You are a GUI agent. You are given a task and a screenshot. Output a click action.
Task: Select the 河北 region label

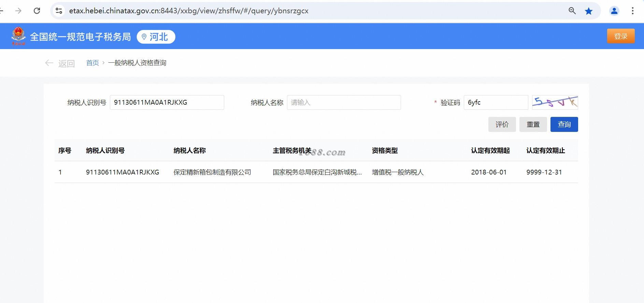tap(159, 37)
